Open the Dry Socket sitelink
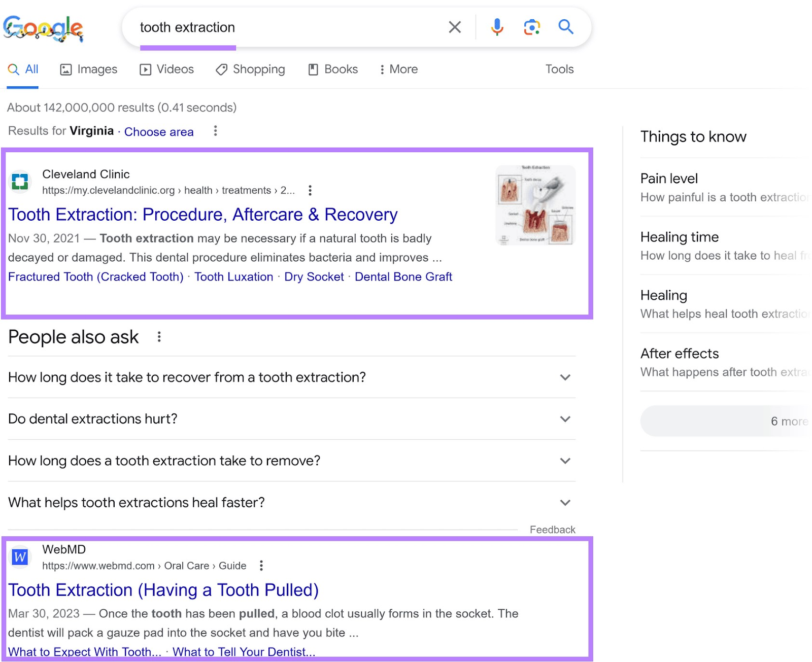Screen dimensions: 812x662 314,276
